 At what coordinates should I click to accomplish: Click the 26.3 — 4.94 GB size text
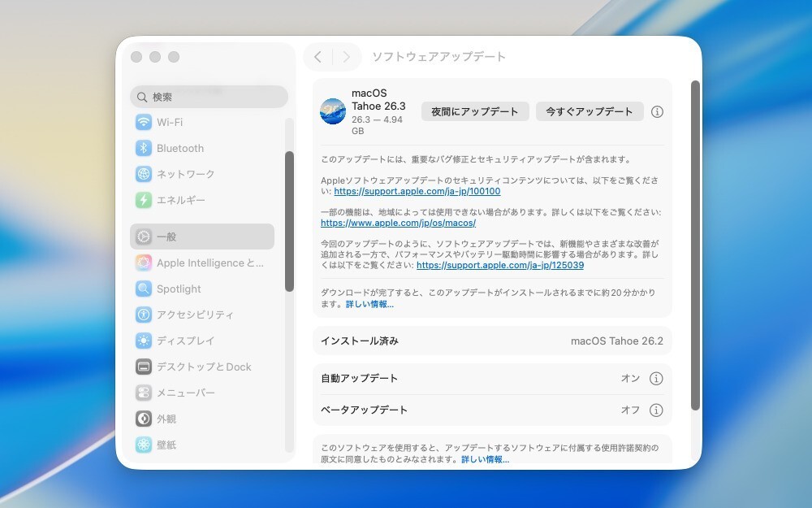(x=377, y=125)
